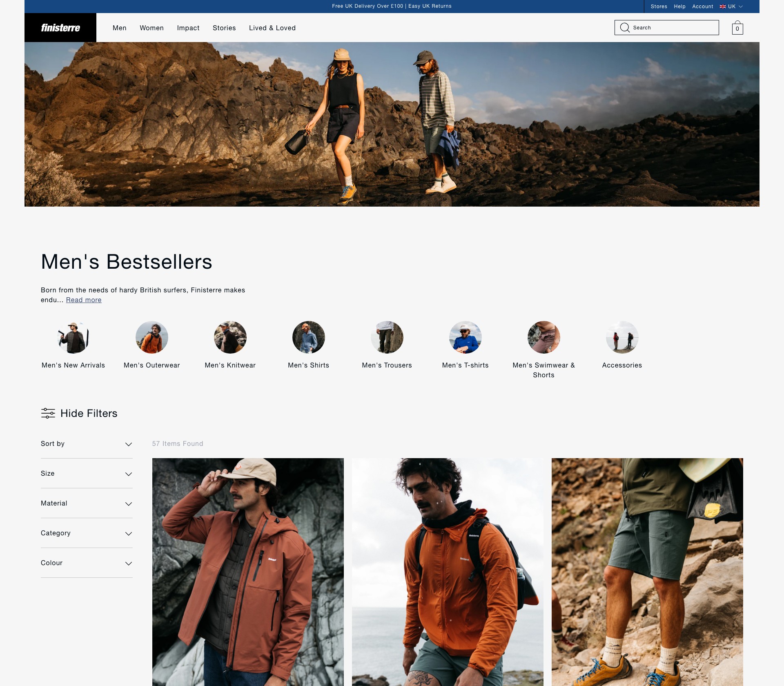784x686 pixels.
Task: Expand the Sort by filter
Action: point(87,444)
